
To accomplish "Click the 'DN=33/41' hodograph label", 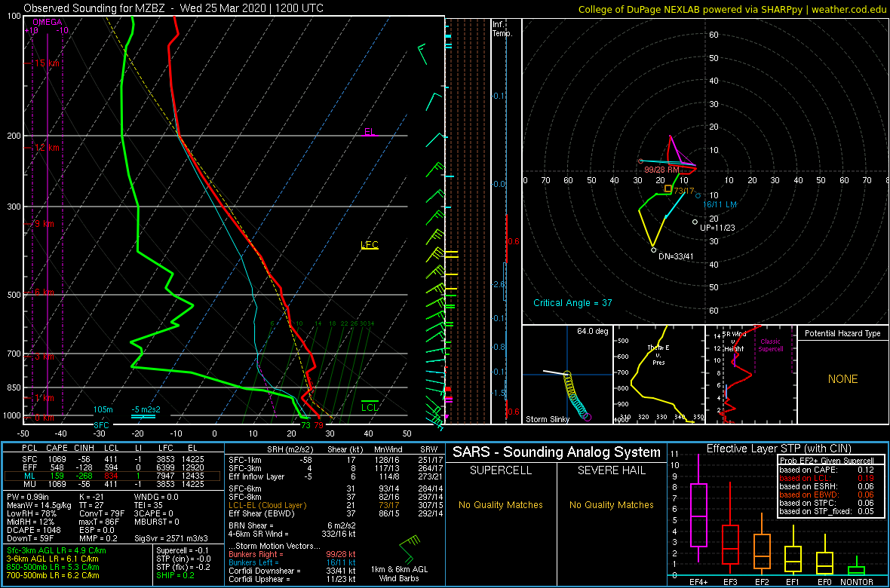I will [676, 256].
